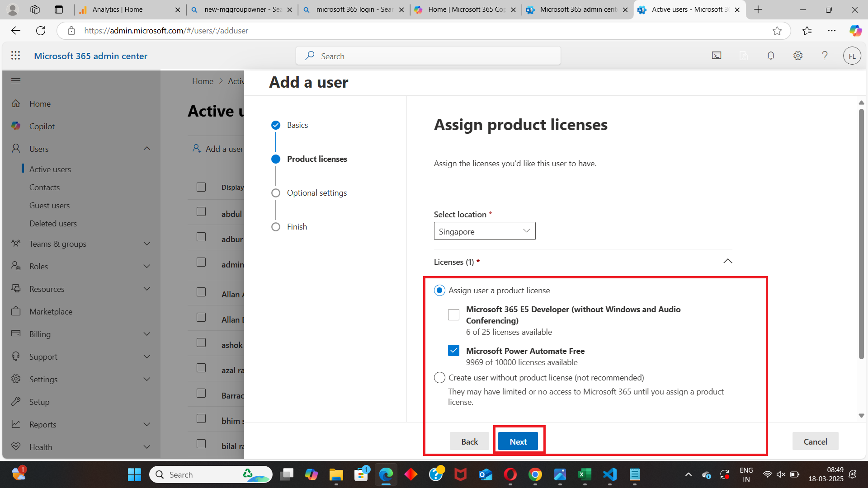Screen dimensions: 868x488
Task: Open the favorites list icon
Action: click(807, 31)
